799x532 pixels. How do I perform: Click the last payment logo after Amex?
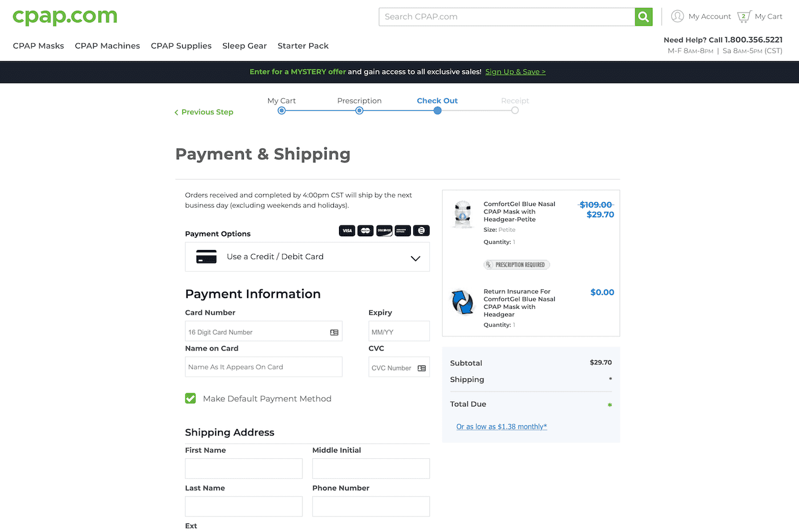pos(421,231)
